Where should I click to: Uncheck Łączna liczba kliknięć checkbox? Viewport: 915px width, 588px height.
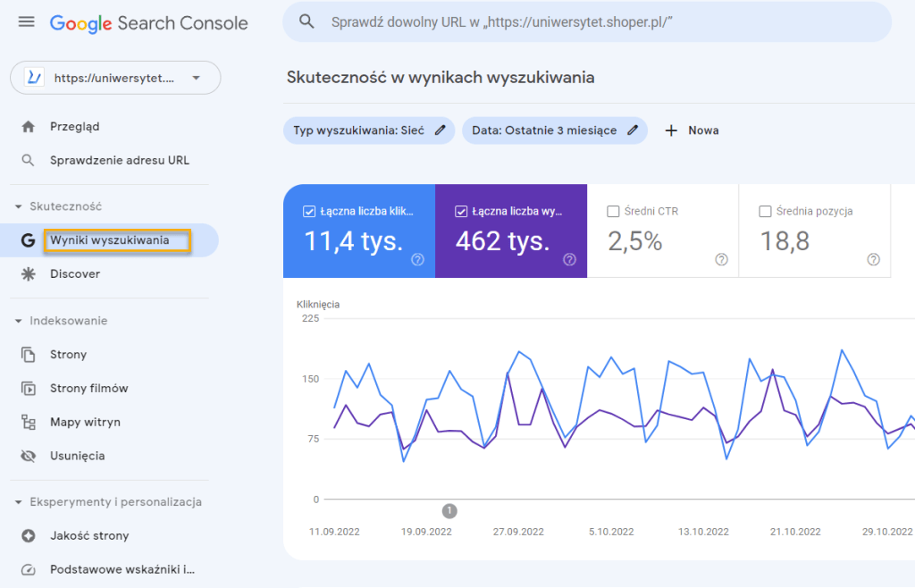tap(309, 212)
